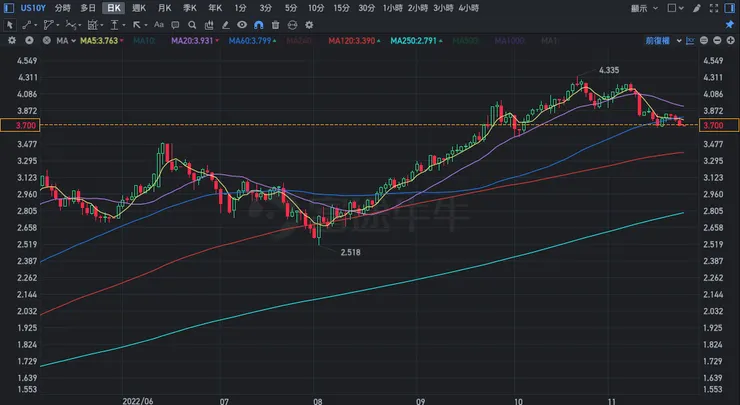
Task: Toggle drawings visibility eye icon
Action: click(x=242, y=25)
